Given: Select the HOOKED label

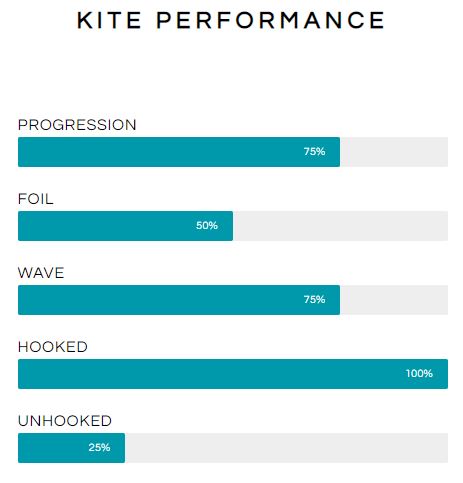Looking at the screenshot, I should click(53, 347).
